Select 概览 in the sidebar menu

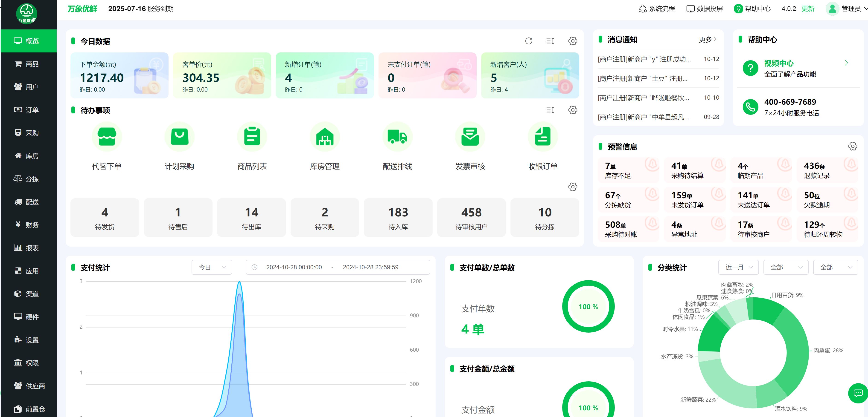tap(28, 41)
